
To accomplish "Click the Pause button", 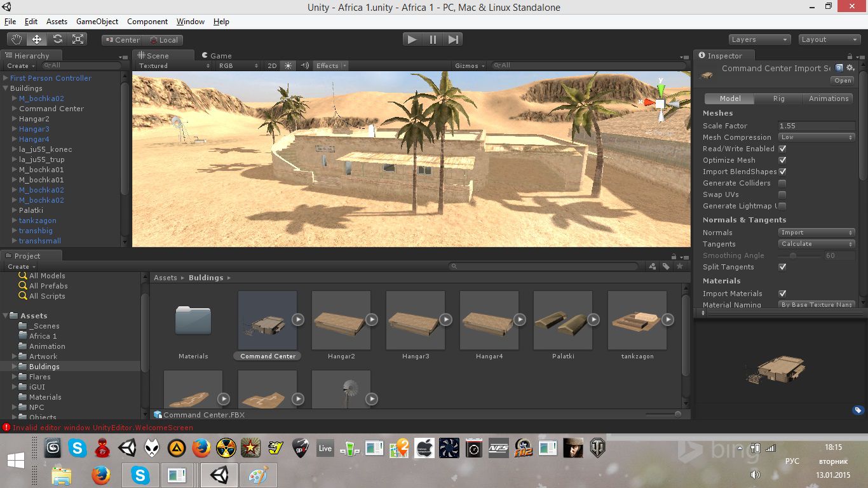I will click(x=433, y=39).
